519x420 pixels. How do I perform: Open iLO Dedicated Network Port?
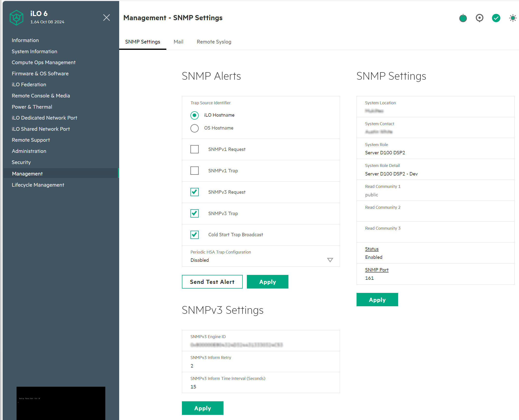45,118
